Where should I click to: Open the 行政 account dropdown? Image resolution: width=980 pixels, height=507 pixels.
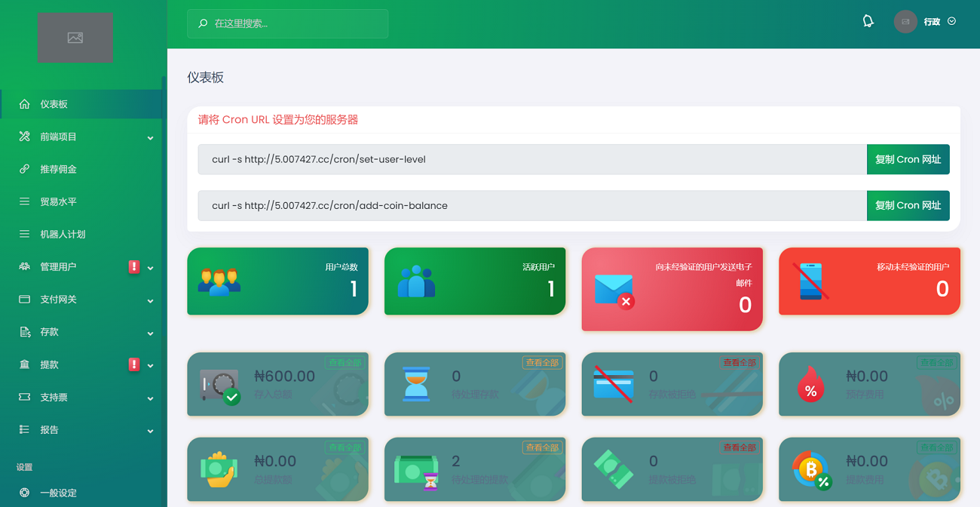coord(939,22)
